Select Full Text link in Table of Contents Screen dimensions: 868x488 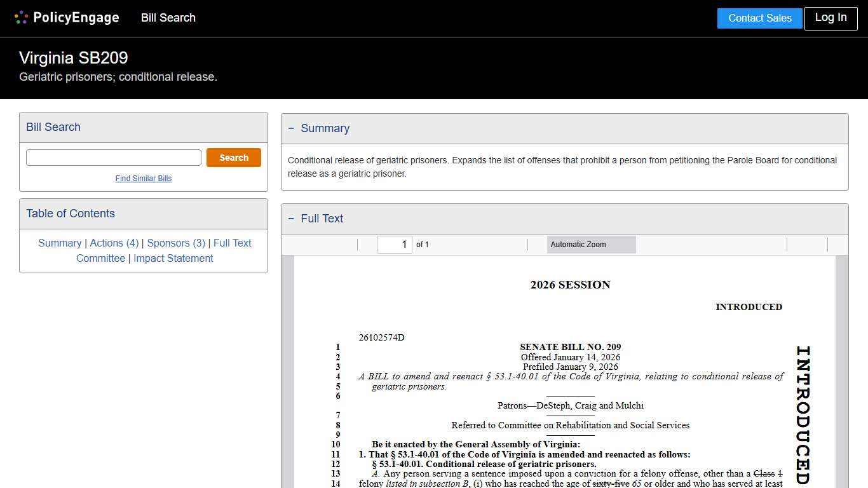[233, 243]
